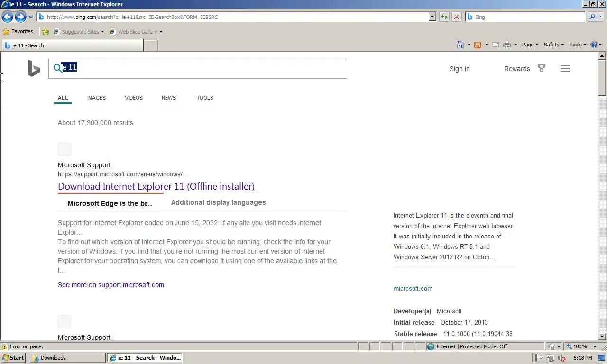Image resolution: width=607 pixels, height=364 pixels.
Task: Click the Add to Favorites Bar icon
Action: coord(46,32)
